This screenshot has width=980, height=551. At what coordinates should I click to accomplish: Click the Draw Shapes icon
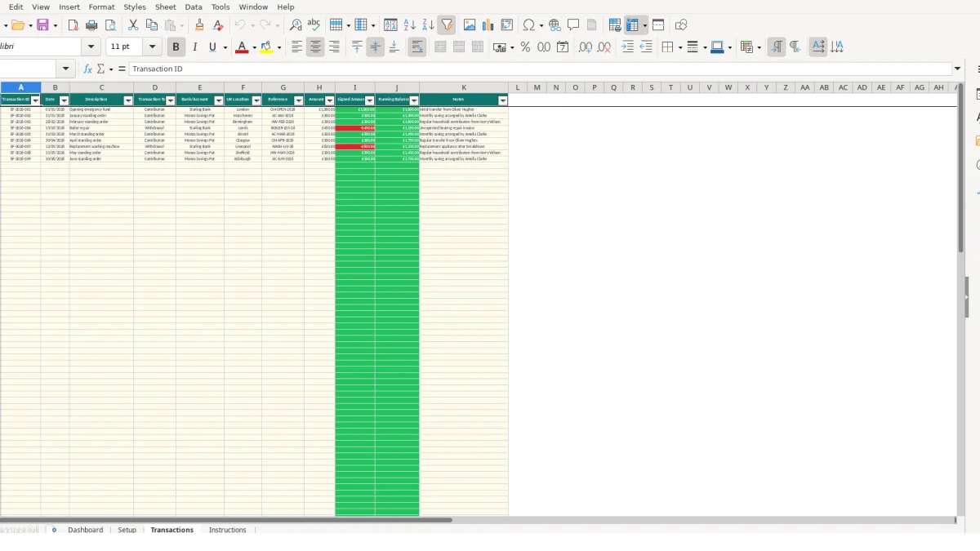coord(681,25)
